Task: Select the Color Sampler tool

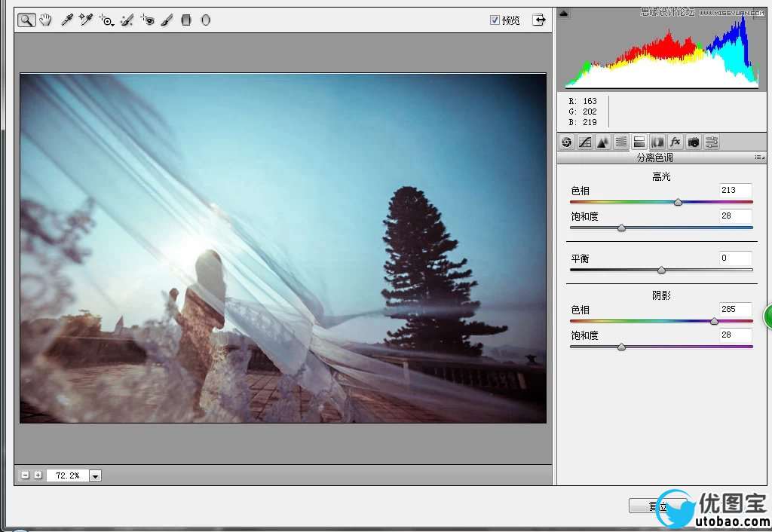Action: pos(86,20)
